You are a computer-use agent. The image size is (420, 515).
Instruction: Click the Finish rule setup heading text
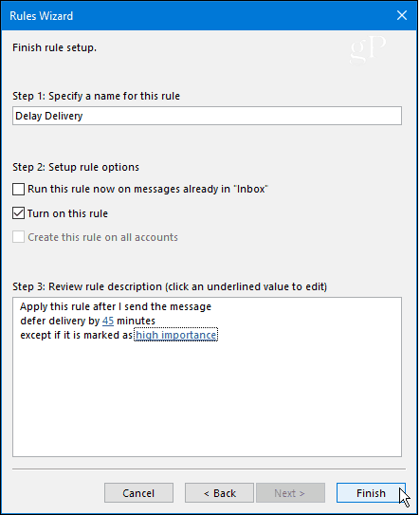(54, 47)
